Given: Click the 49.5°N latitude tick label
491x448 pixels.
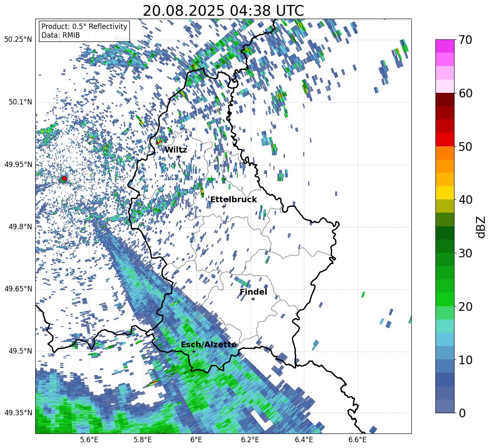Looking at the screenshot, I should [21, 351].
